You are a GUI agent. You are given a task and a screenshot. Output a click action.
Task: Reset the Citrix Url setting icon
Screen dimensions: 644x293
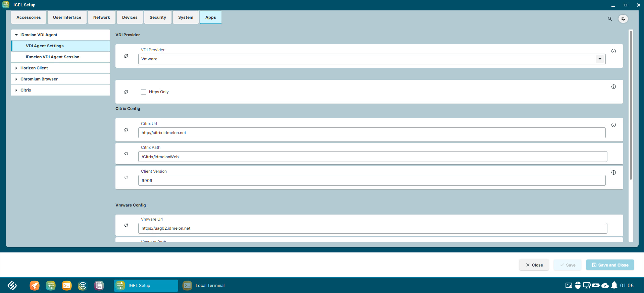point(126,130)
